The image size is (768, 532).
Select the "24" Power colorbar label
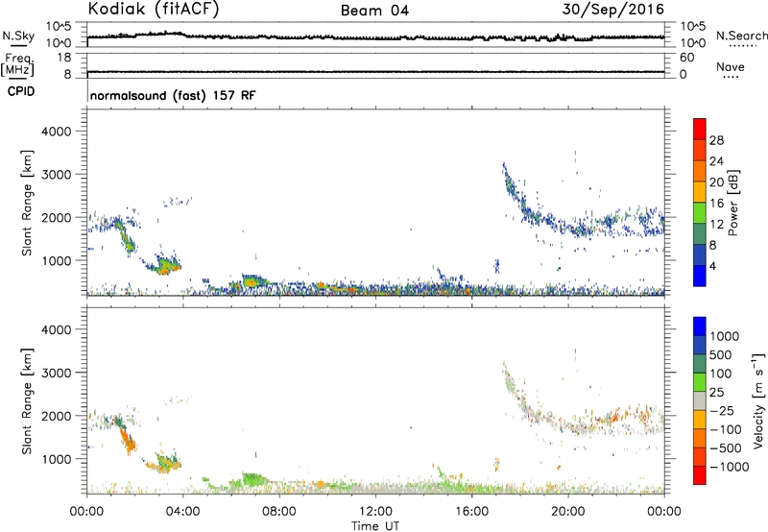pos(716,161)
